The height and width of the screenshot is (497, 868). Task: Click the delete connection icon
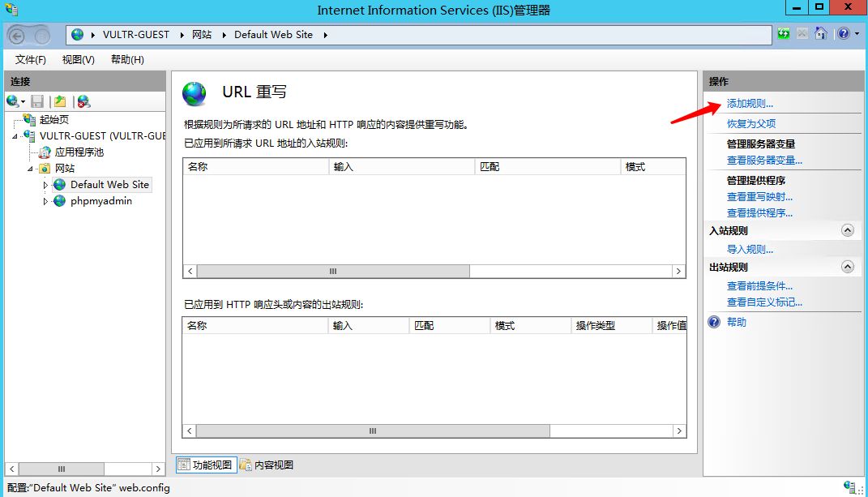[83, 101]
